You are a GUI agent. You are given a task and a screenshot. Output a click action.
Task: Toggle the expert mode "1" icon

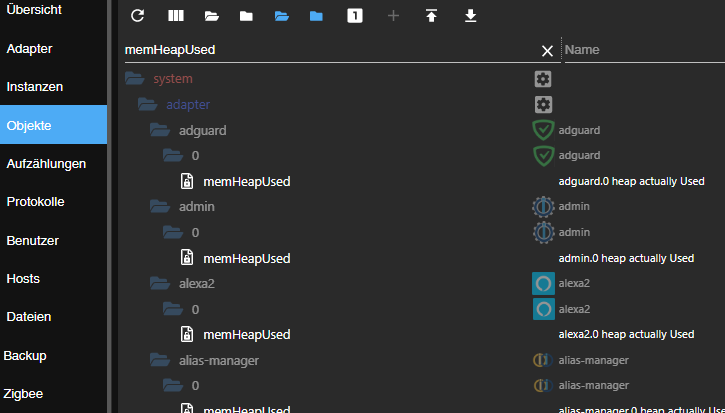coord(355,16)
